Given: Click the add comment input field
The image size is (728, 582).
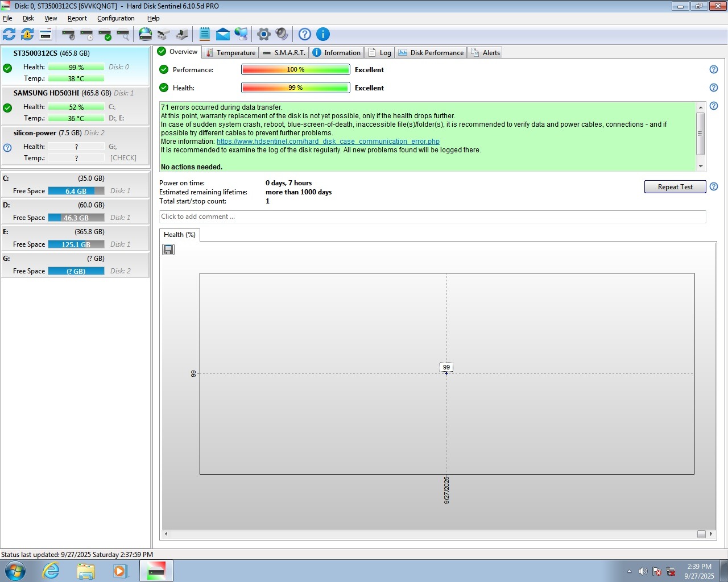Looking at the screenshot, I should [x=432, y=217].
